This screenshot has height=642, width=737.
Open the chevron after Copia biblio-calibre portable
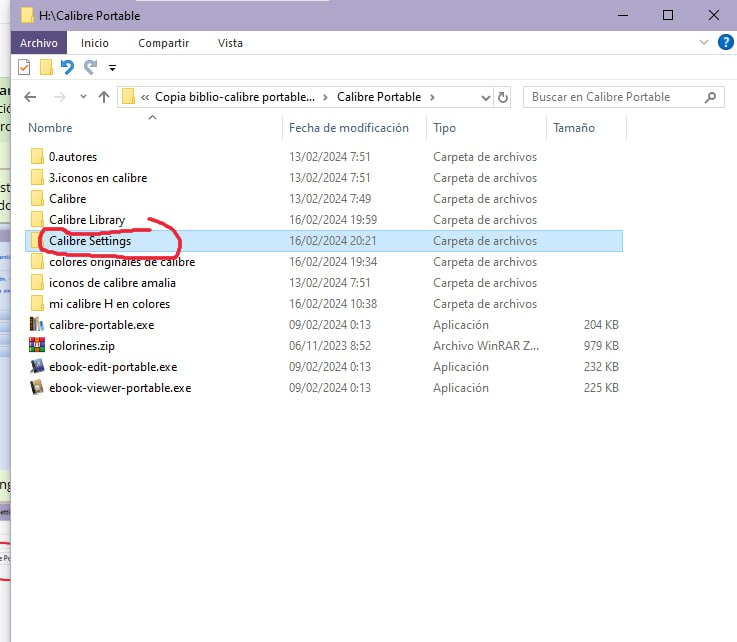pyautogui.click(x=325, y=97)
